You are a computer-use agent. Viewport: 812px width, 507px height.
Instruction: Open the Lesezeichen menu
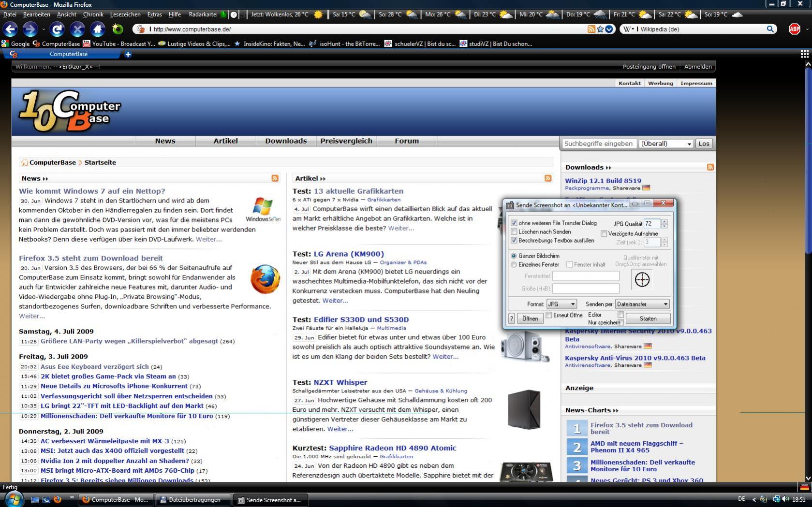125,14
